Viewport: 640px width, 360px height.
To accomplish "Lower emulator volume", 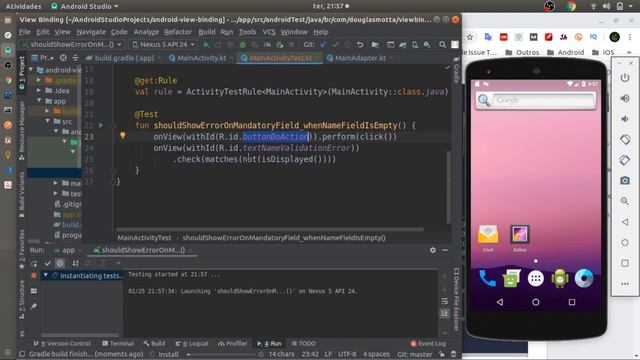I will pos(625,119).
